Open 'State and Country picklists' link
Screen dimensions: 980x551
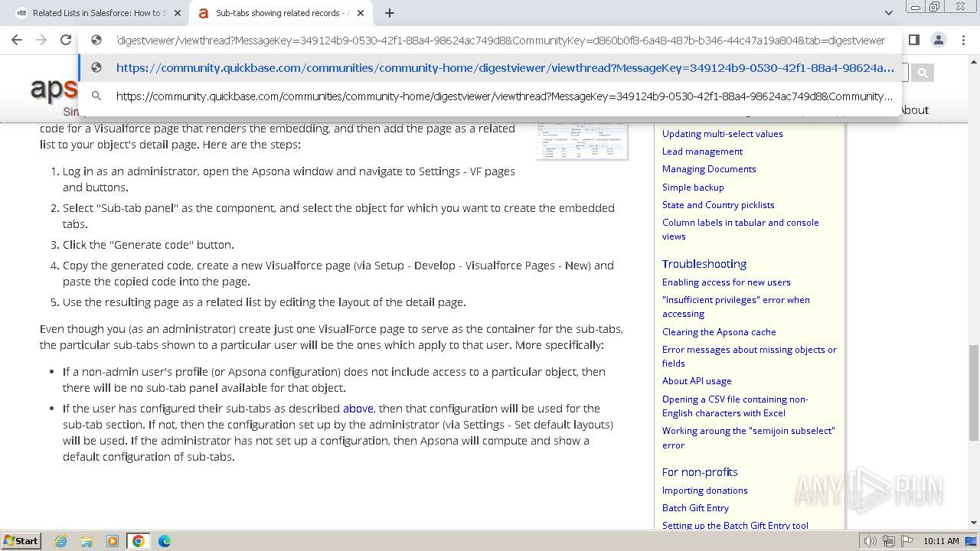[x=718, y=205]
